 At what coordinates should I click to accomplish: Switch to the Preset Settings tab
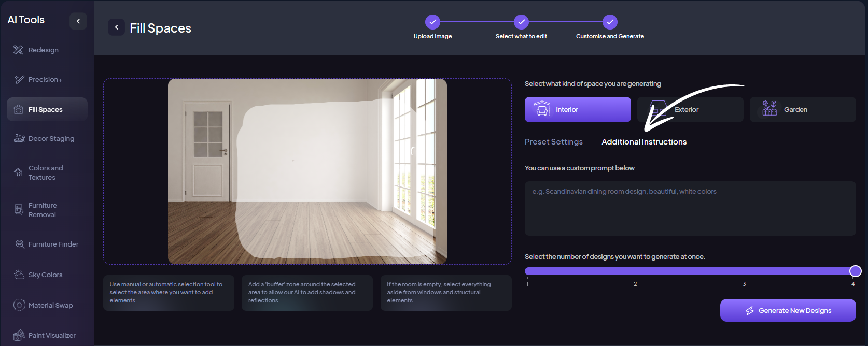click(553, 142)
